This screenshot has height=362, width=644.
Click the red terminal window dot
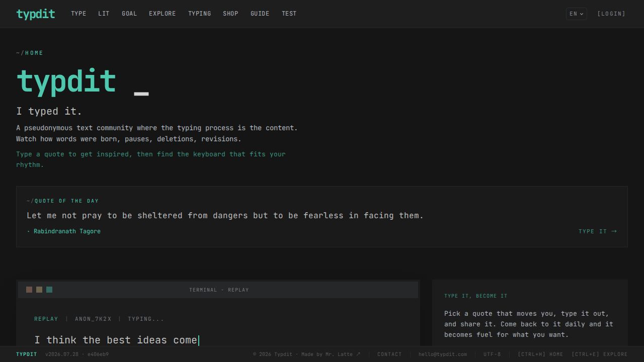click(x=29, y=290)
